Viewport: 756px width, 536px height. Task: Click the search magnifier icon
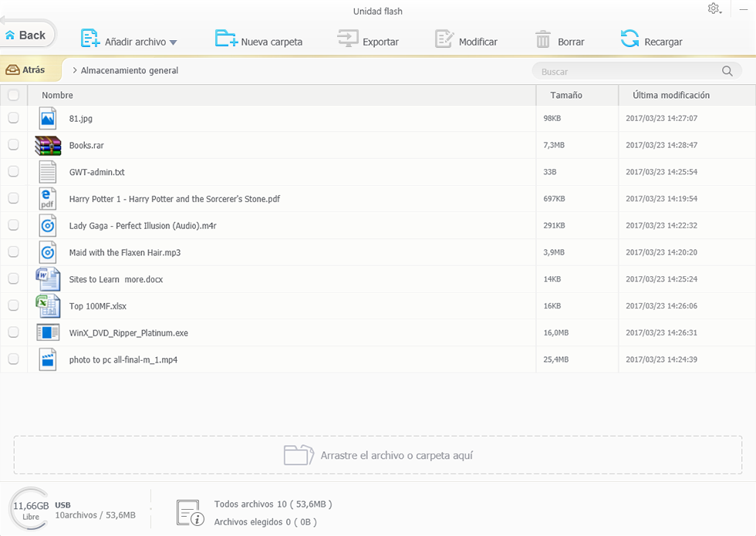(727, 71)
